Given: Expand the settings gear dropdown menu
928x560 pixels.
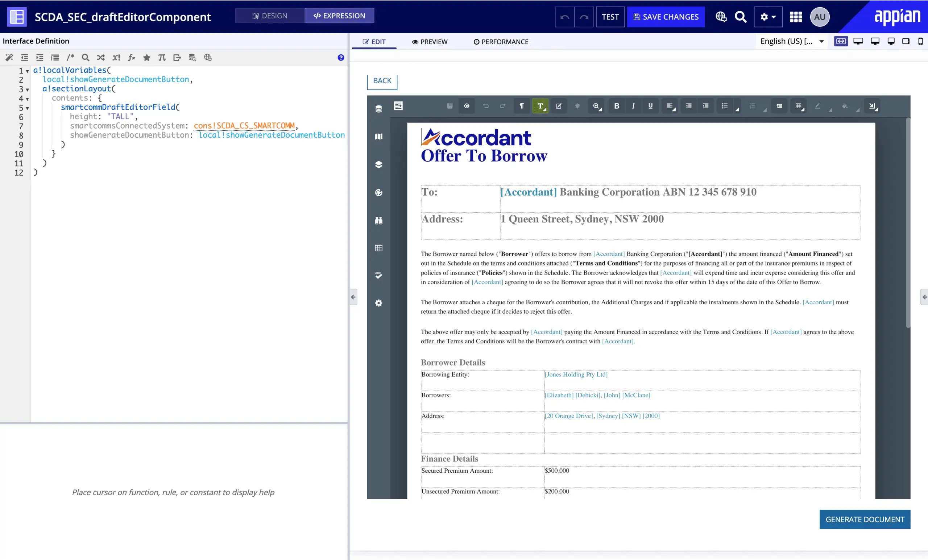Looking at the screenshot, I should pos(768,17).
